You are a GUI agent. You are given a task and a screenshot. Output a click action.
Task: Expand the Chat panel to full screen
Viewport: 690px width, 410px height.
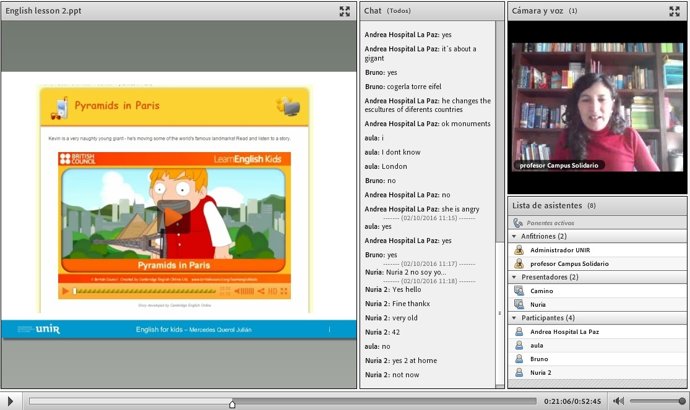494,11
